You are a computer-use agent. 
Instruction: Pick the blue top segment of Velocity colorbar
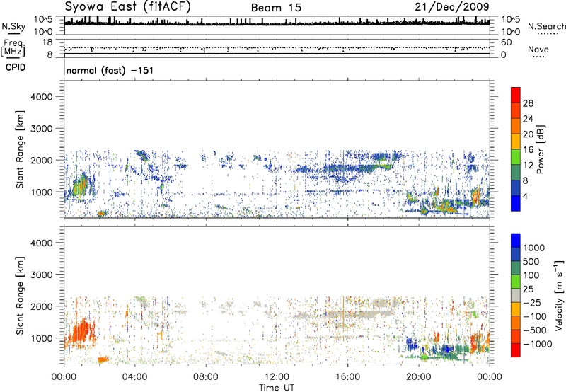(516, 241)
